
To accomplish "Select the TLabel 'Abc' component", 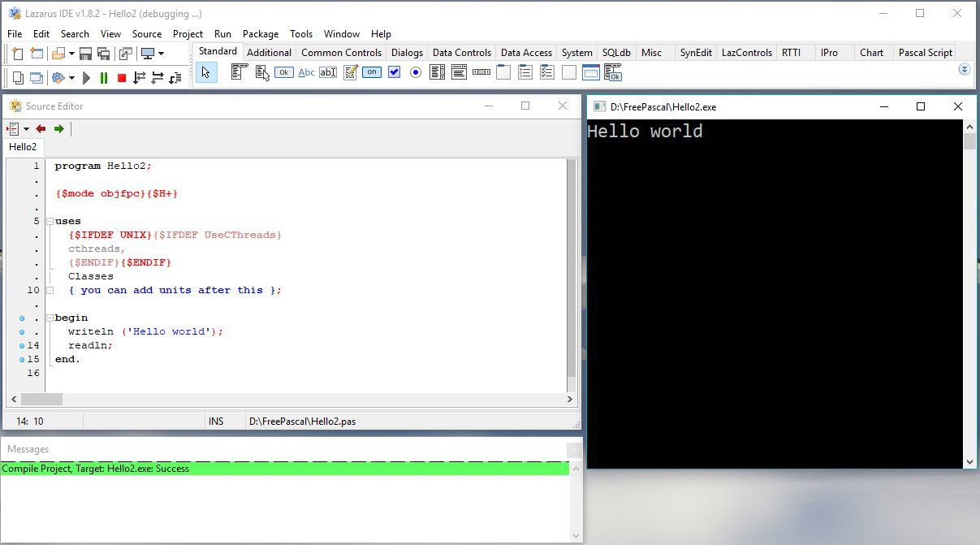I will coord(306,72).
